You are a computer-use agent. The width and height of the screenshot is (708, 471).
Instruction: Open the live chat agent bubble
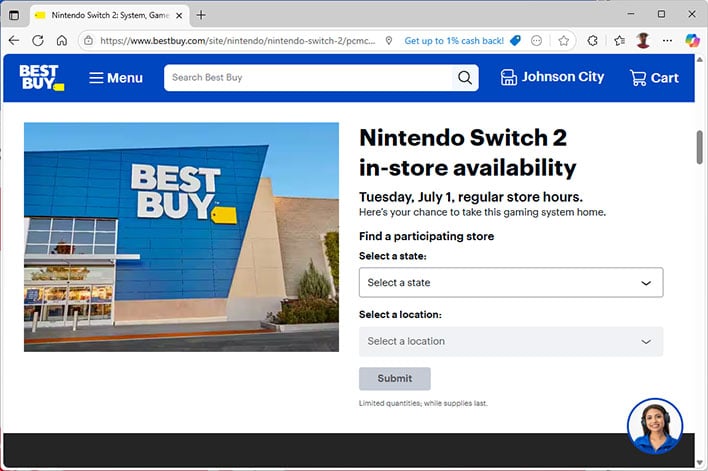coord(655,426)
